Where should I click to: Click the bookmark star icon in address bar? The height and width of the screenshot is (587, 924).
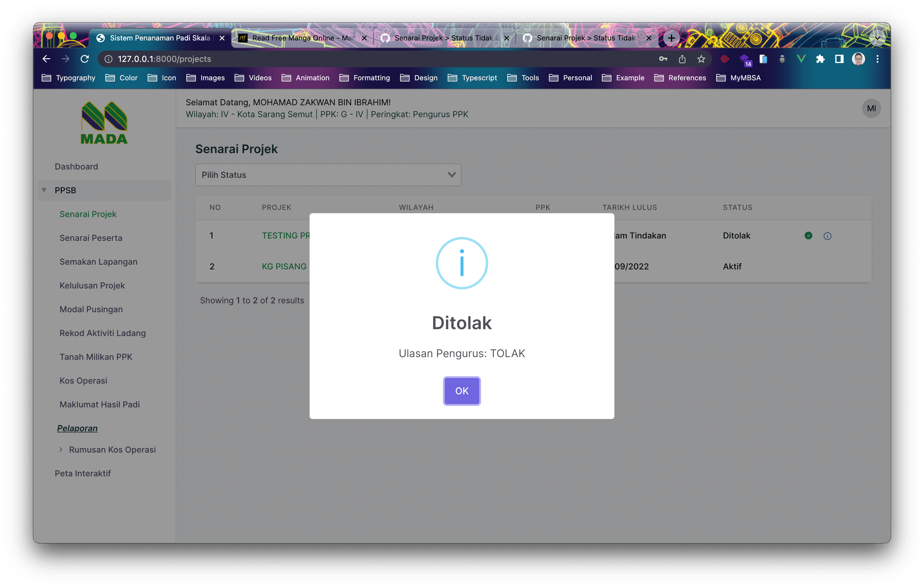[x=701, y=59]
